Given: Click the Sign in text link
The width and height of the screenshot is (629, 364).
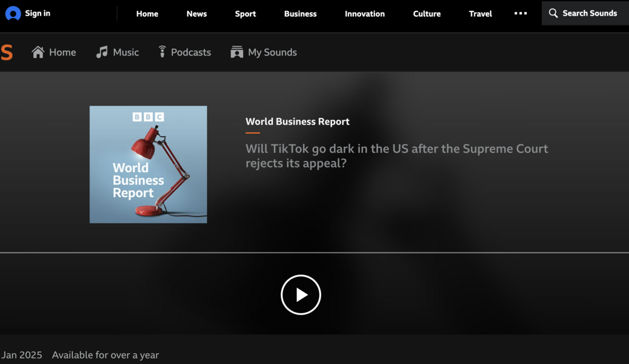Looking at the screenshot, I should 37,13.
